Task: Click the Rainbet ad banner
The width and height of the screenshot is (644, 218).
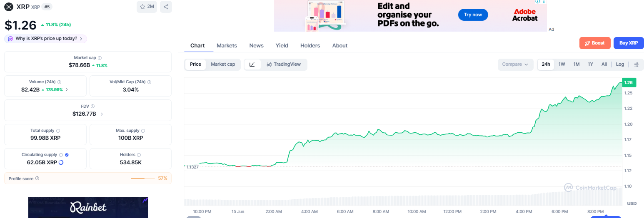Action: tap(88, 207)
